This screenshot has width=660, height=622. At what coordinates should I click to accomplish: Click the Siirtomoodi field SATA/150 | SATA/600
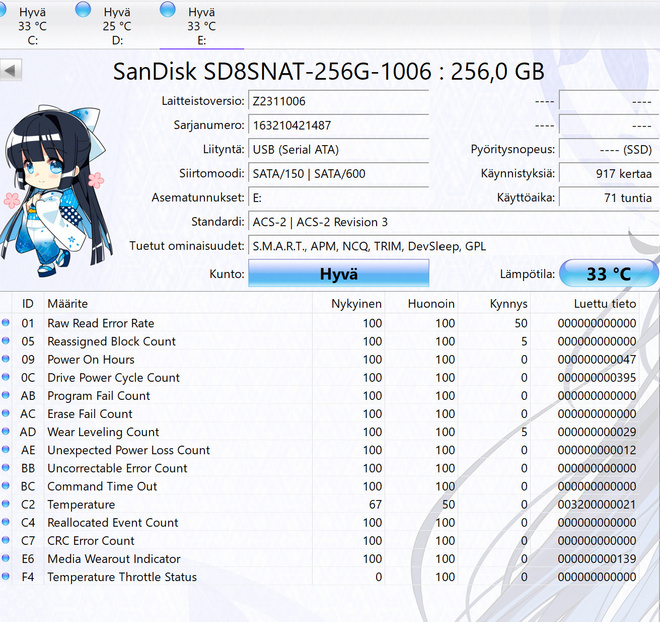tap(338, 173)
